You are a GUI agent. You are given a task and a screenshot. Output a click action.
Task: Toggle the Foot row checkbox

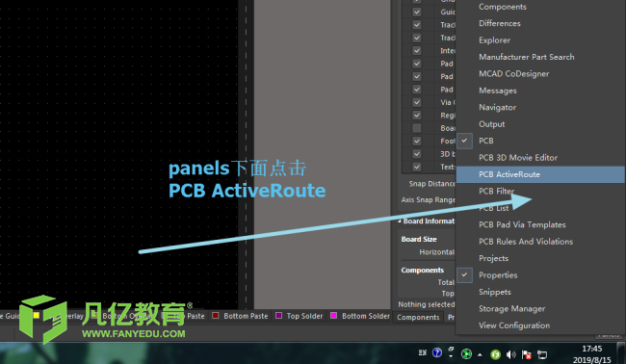pos(417,141)
